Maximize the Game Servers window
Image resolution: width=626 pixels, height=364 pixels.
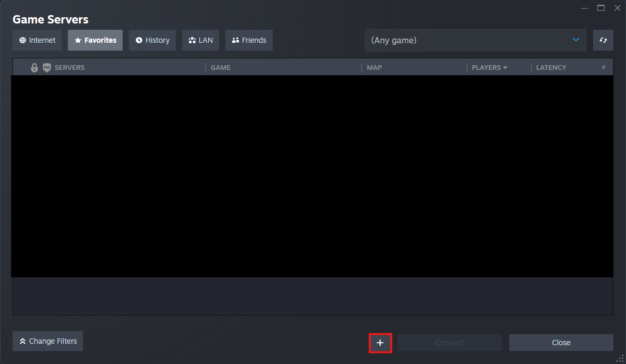[x=601, y=8]
